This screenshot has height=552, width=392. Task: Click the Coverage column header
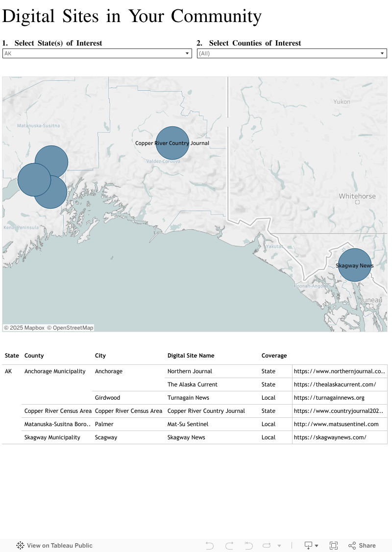point(274,356)
